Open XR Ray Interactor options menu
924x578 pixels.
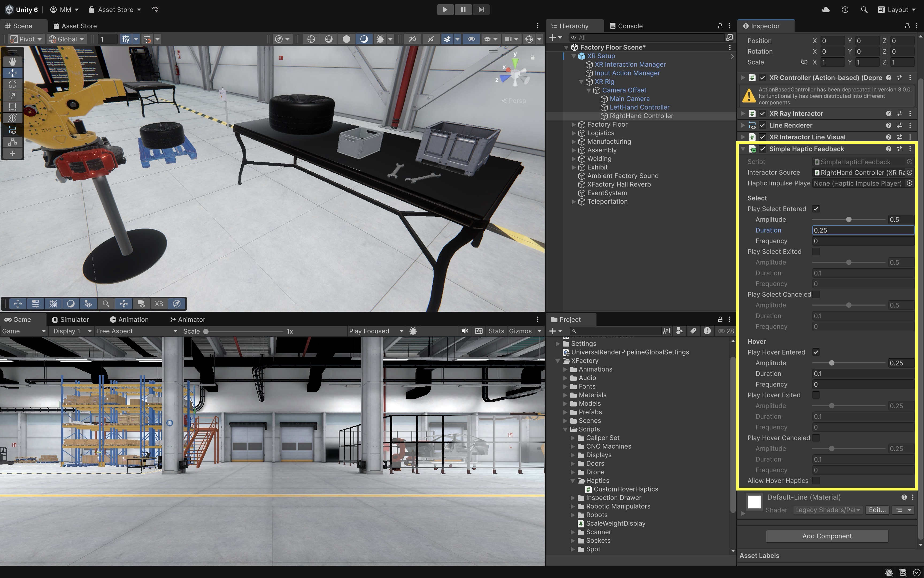pyautogui.click(x=910, y=113)
